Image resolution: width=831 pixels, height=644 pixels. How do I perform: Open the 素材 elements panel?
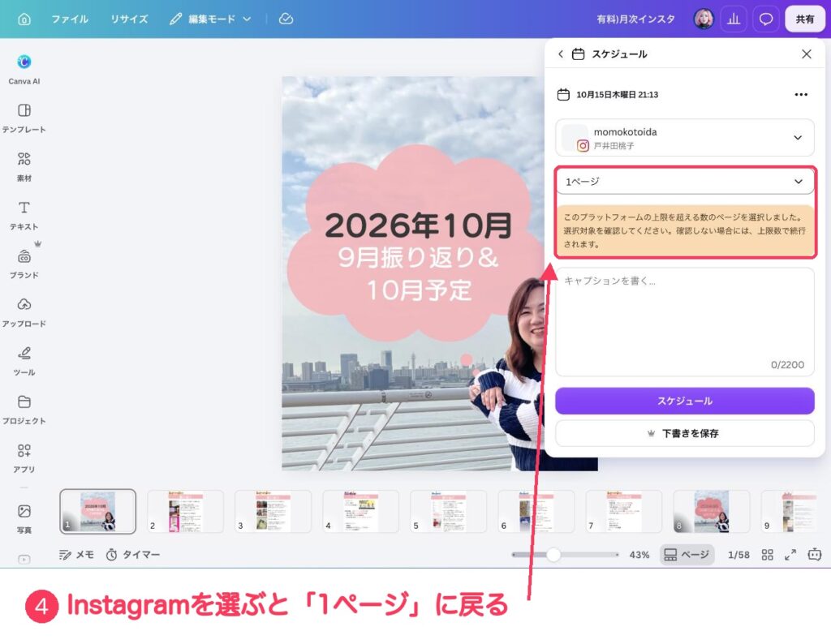24,166
